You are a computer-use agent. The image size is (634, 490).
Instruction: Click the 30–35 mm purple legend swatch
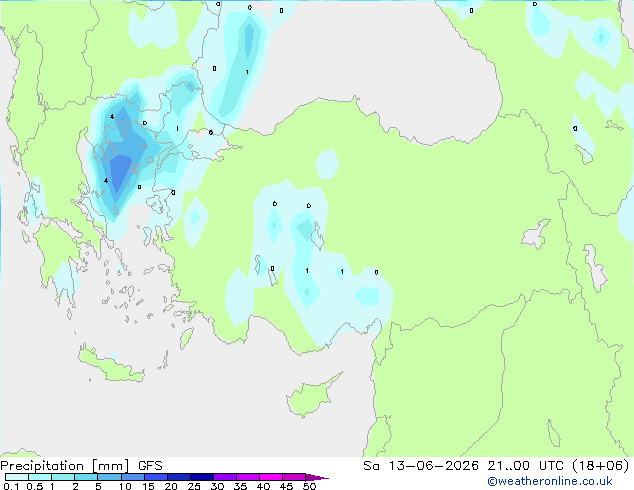(225, 477)
